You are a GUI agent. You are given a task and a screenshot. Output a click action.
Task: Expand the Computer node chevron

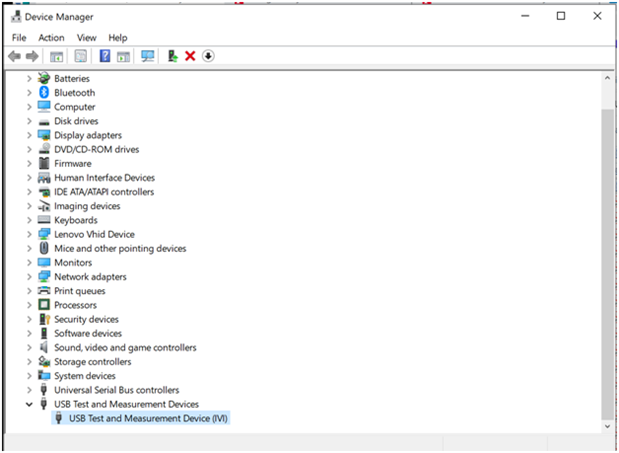coord(29,107)
